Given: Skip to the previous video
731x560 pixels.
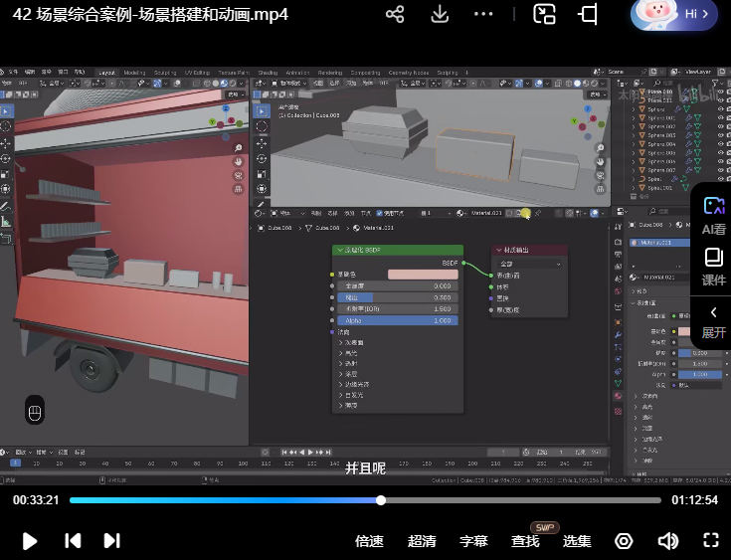Looking at the screenshot, I should point(73,541).
